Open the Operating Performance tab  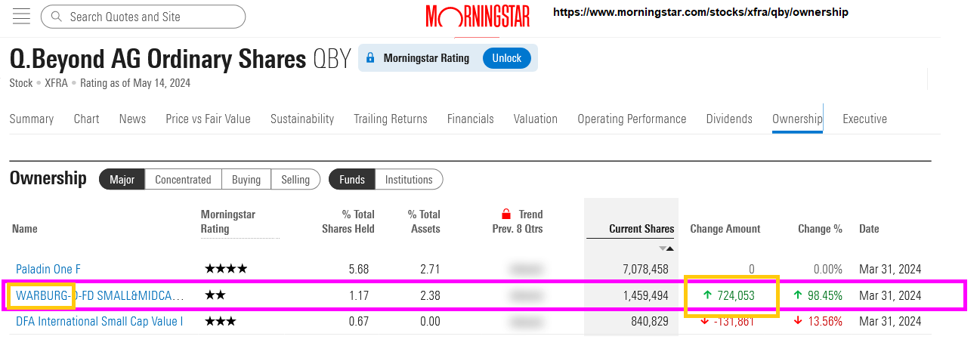point(632,119)
